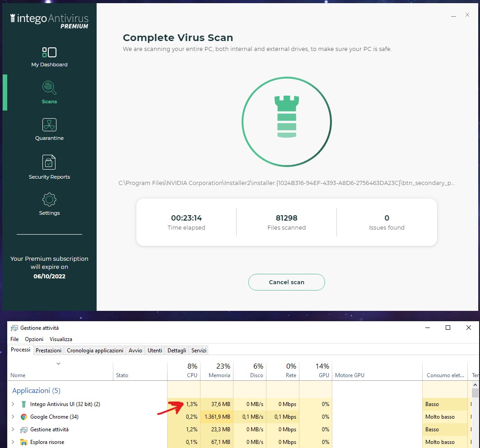This screenshot has height=448, width=480.
Task: Expand the Esplora risorse process row
Action: click(x=13, y=442)
